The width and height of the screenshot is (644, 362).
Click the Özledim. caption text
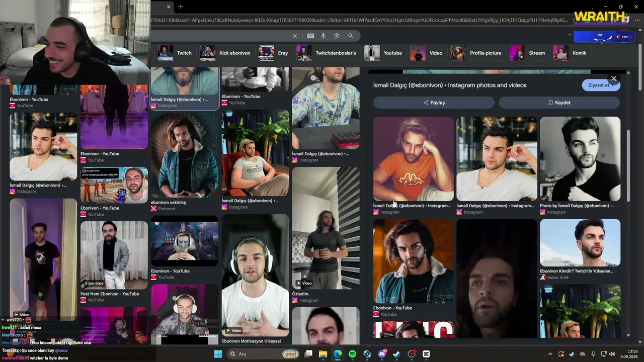pos(301,294)
